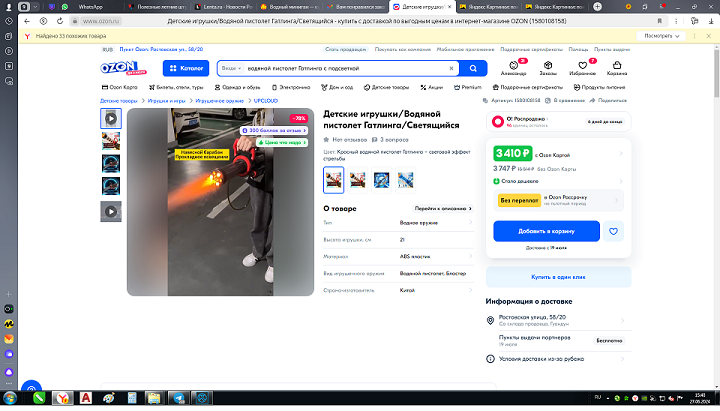Viewport: 720px width, 411px height.
Task: Toggle the favorite heart beside add-to-cart
Action: (613, 231)
